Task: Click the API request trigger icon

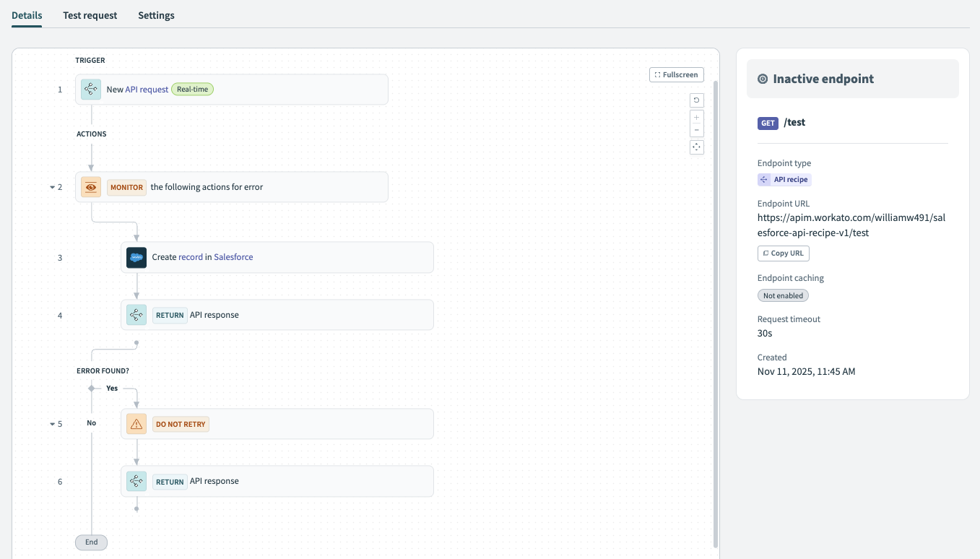Action: 91,90
